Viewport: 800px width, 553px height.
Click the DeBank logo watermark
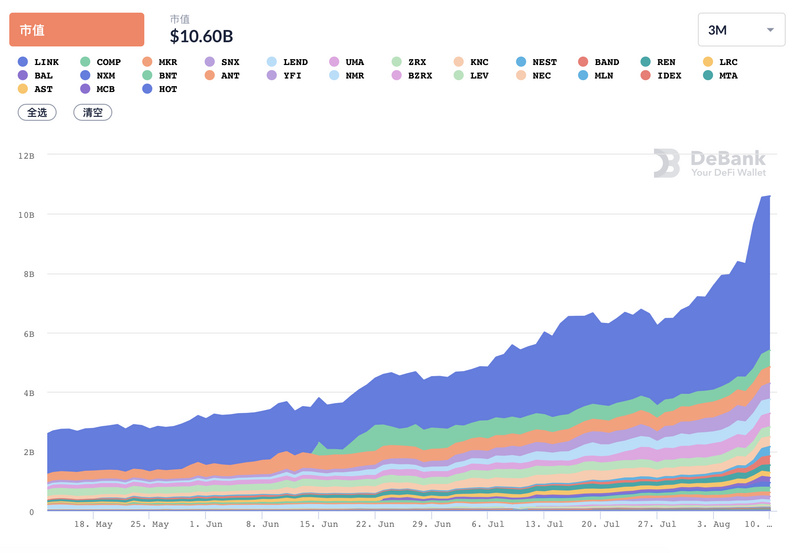[710, 163]
